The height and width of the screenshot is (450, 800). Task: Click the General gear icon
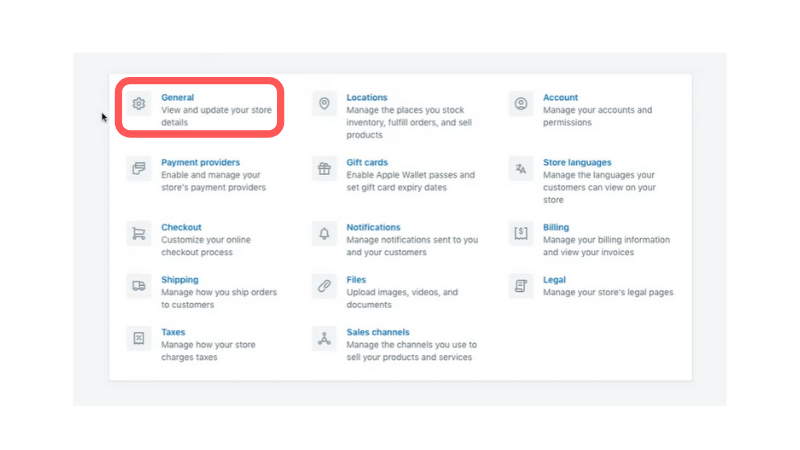click(139, 104)
